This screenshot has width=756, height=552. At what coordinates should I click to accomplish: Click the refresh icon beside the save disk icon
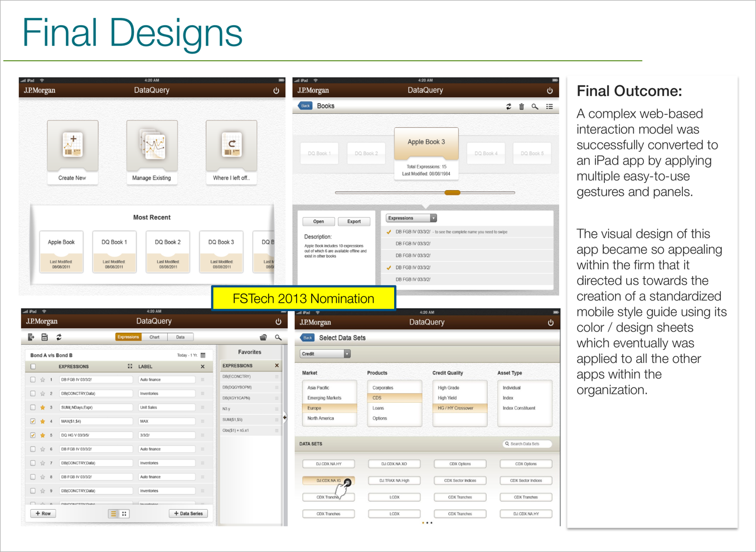coord(59,337)
